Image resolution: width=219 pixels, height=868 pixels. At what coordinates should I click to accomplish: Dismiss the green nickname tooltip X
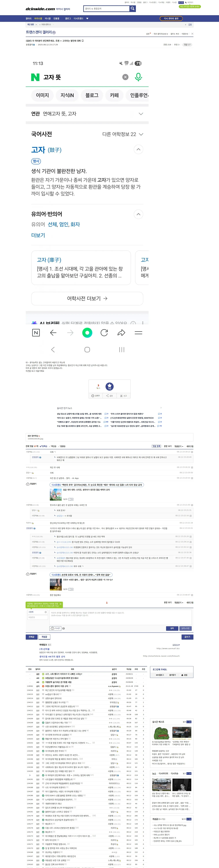pos(61,604)
